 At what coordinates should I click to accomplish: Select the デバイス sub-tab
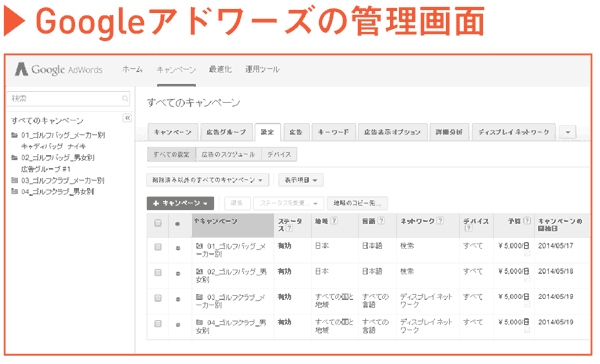279,155
